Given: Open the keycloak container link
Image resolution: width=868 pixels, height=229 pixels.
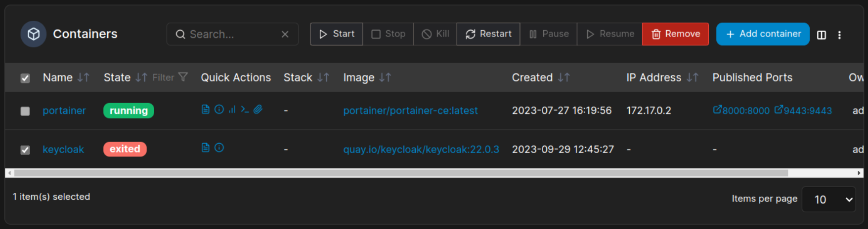Looking at the screenshot, I should point(63,149).
